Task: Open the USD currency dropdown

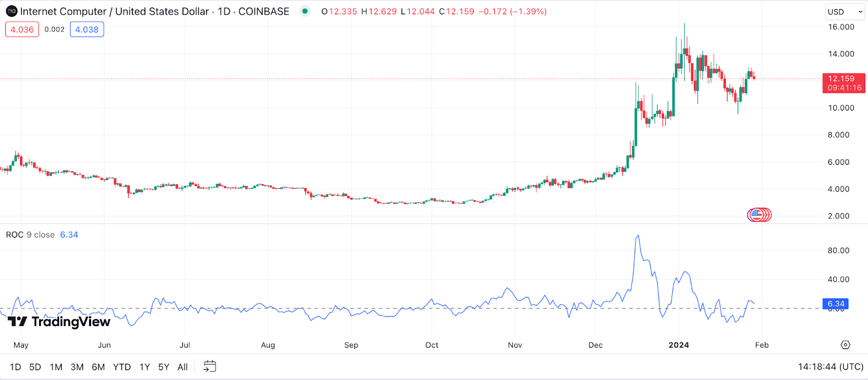Action: [845, 11]
